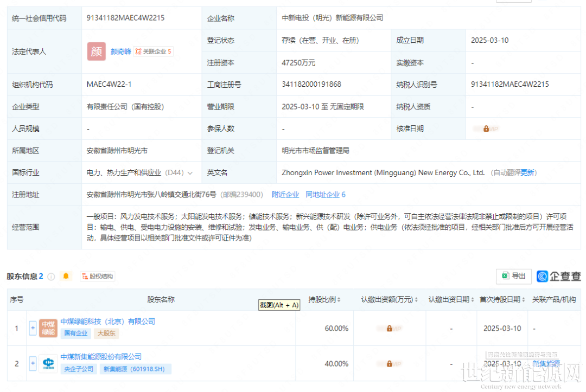Open the 同地址企业 6 link
586x392 pixels.
(325, 195)
